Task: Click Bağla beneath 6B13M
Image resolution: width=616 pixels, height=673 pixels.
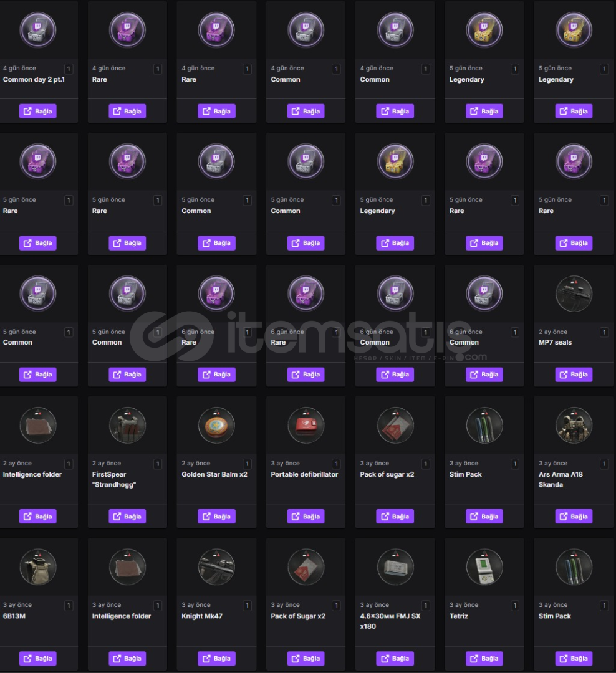Action: (x=38, y=659)
